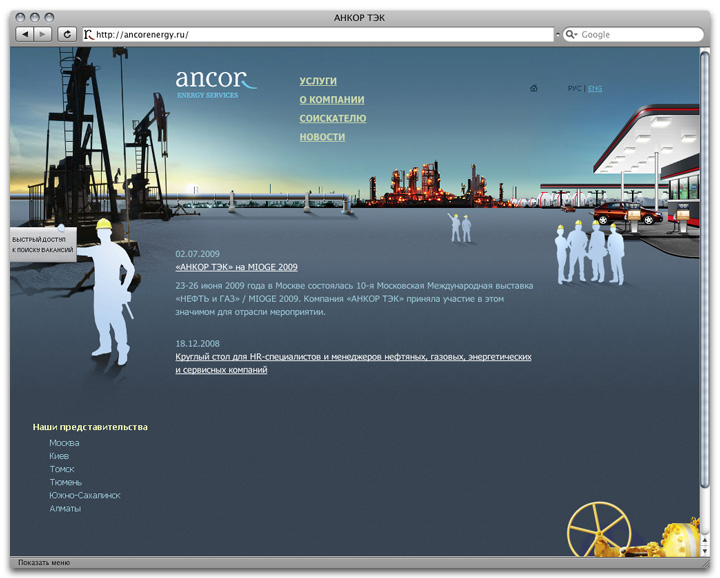The width and height of the screenshot is (720, 578).
Task: Click the home icon on the website
Action: click(534, 88)
